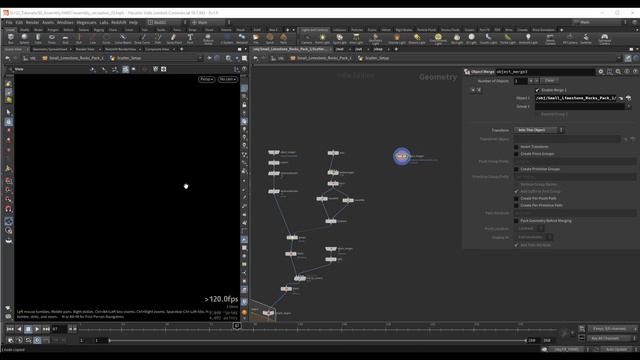The width and height of the screenshot is (640, 360).
Task: Enable Create Per-Point Path checkbox
Action: [516, 198]
